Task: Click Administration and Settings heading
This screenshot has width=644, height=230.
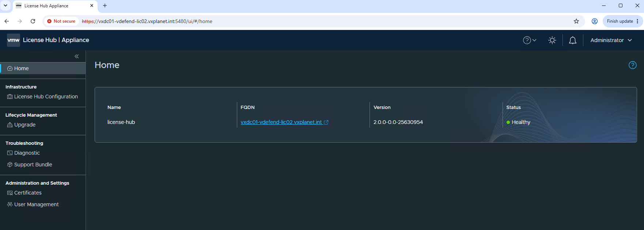Action: click(37, 183)
